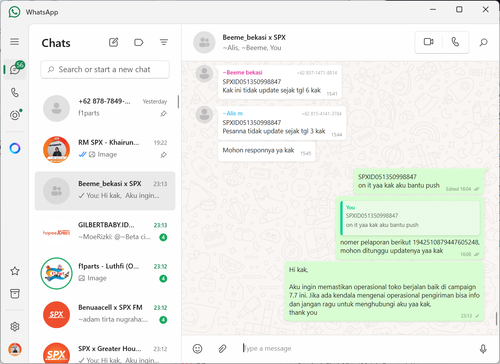Open the emoji picker
500x364 pixels.
click(197, 349)
